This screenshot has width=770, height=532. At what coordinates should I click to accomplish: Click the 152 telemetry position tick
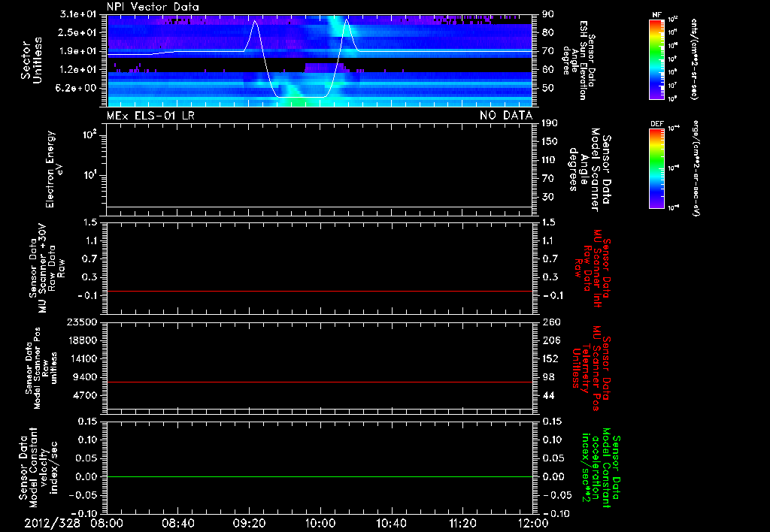[551, 358]
